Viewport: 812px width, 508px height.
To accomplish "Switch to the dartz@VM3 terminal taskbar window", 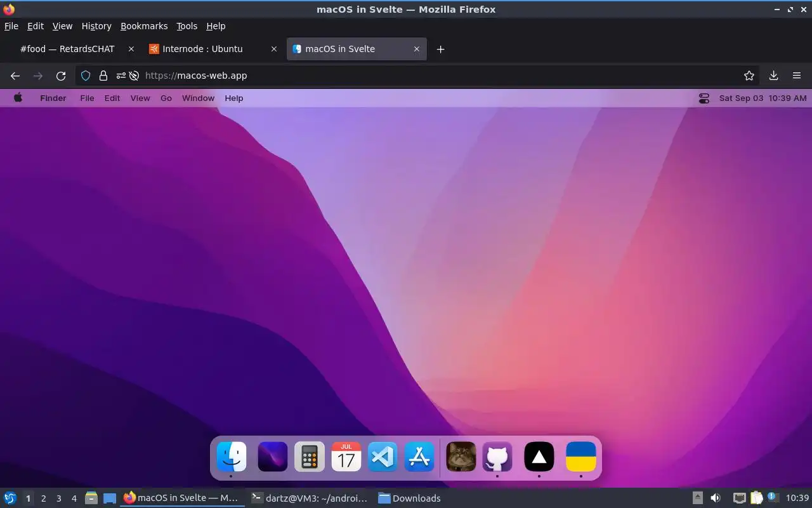I will pyautogui.click(x=310, y=498).
